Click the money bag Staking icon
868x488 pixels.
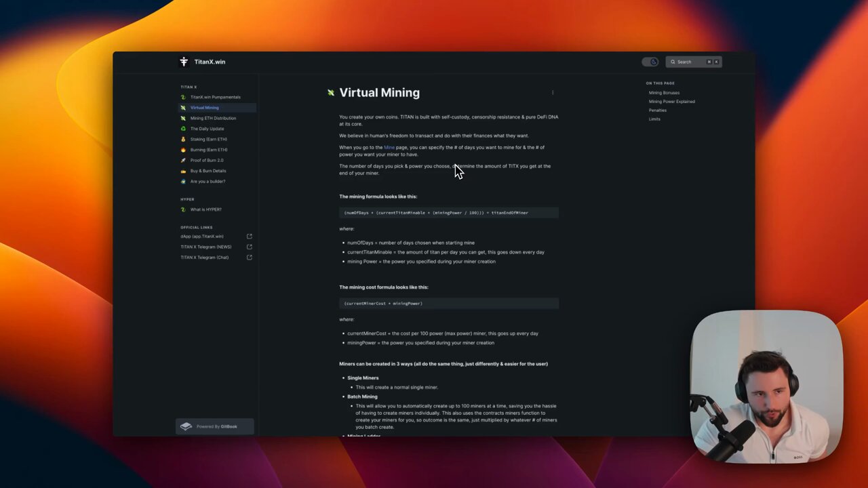coord(183,139)
